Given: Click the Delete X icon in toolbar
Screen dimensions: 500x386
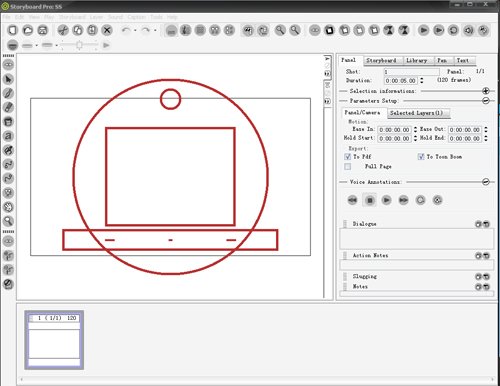Looking at the screenshot, I should [107, 30].
